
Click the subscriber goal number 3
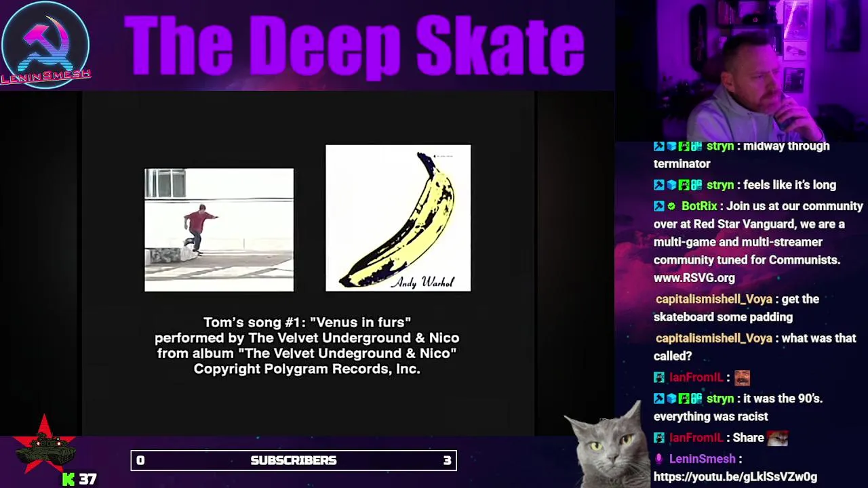pyautogui.click(x=447, y=460)
